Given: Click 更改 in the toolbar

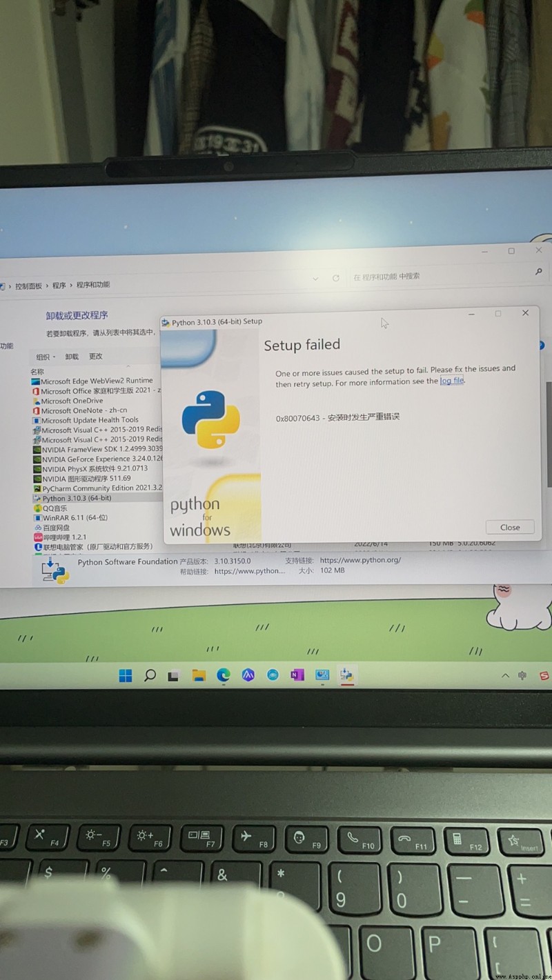Looking at the screenshot, I should (x=95, y=357).
